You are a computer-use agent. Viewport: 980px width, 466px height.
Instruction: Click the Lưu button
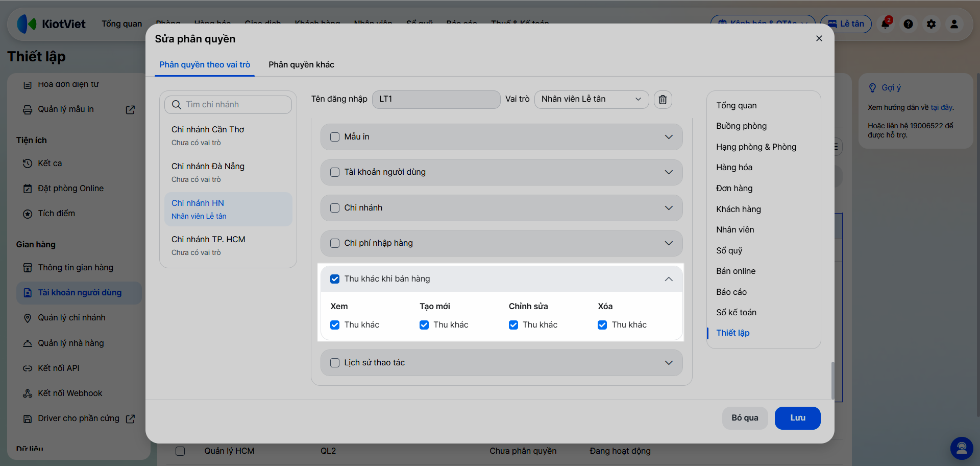pyautogui.click(x=797, y=418)
